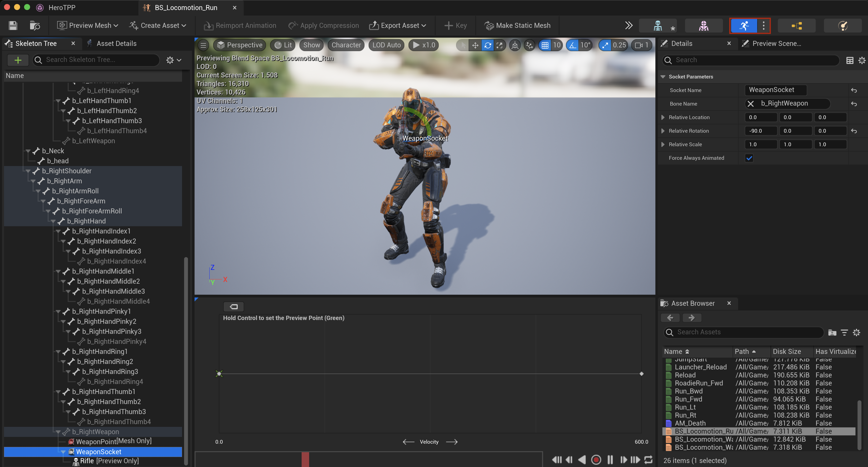
Task: Select the Scale gizmo tool in viewport
Action: (x=499, y=45)
